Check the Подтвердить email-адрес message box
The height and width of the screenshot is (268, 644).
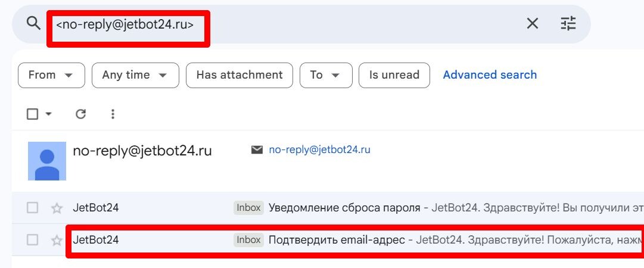click(x=33, y=240)
